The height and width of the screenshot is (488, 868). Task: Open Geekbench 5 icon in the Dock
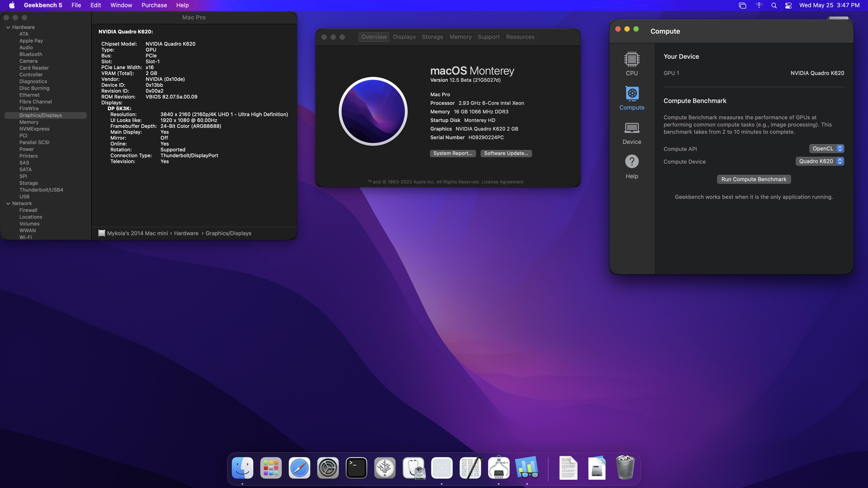527,468
